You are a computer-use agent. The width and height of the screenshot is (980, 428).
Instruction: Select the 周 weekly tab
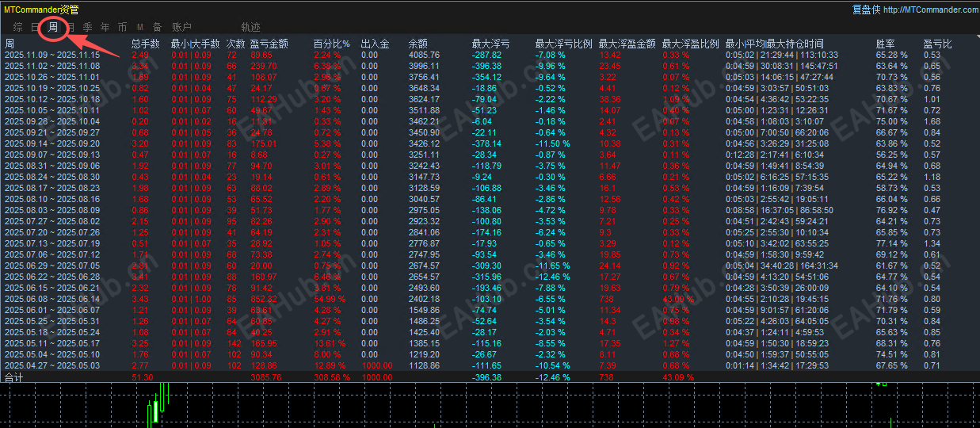pos(53,28)
